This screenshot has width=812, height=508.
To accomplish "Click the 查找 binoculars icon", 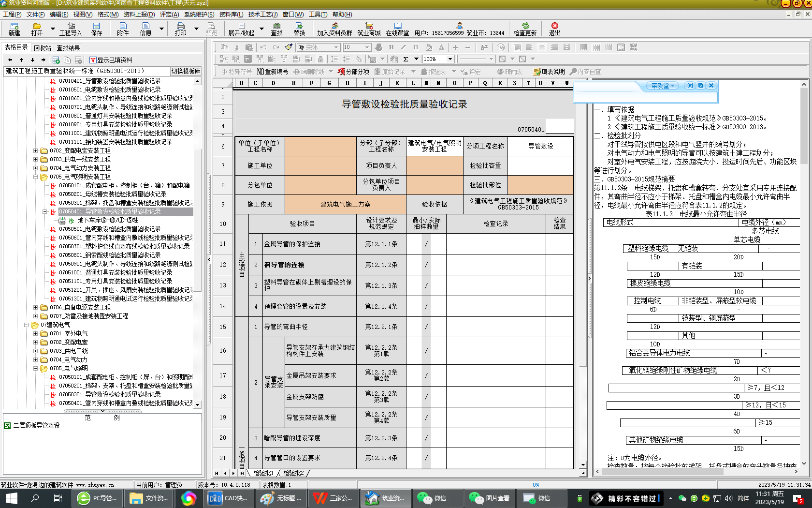I will [276, 29].
